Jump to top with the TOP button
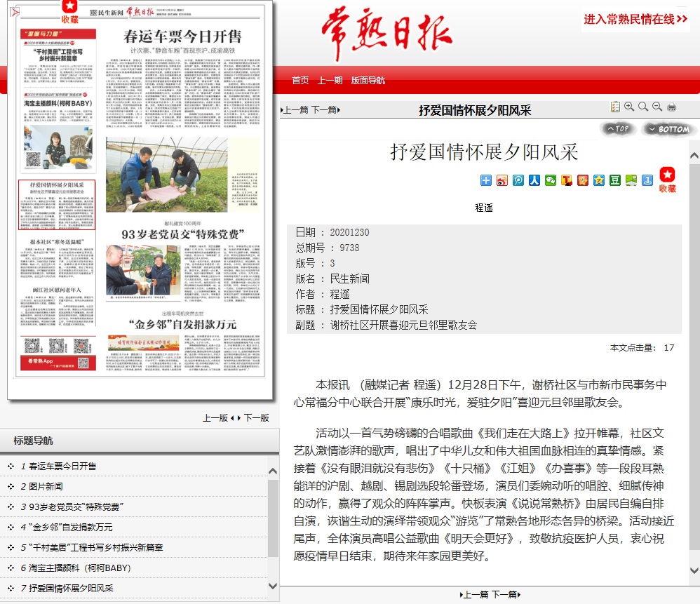The height and width of the screenshot is (604, 700). 618,129
